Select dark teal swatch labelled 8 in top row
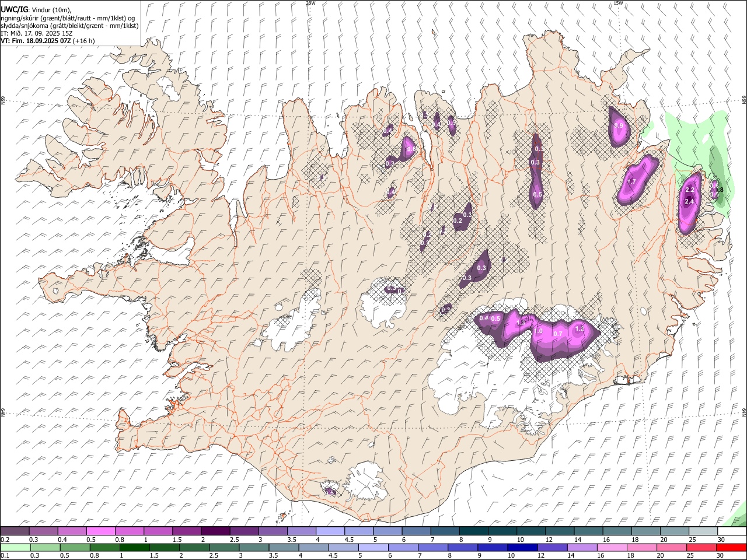Image resolution: width=747 pixels, height=560 pixels. click(x=474, y=531)
